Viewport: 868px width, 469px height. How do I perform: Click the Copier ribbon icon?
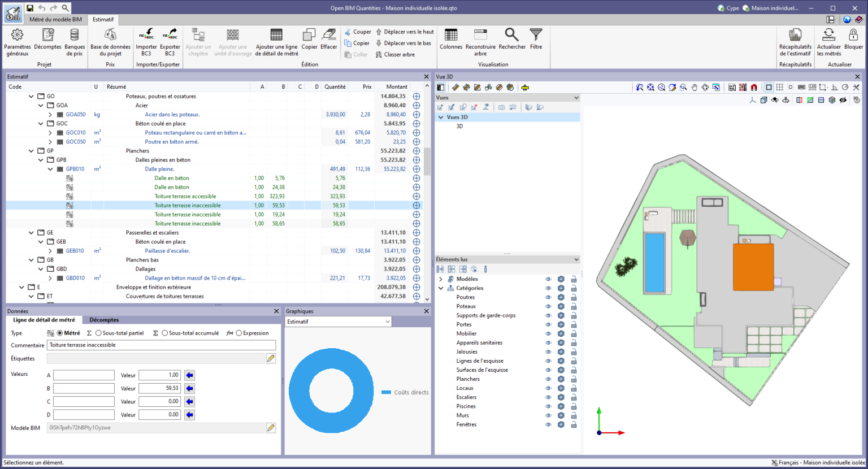click(x=309, y=39)
